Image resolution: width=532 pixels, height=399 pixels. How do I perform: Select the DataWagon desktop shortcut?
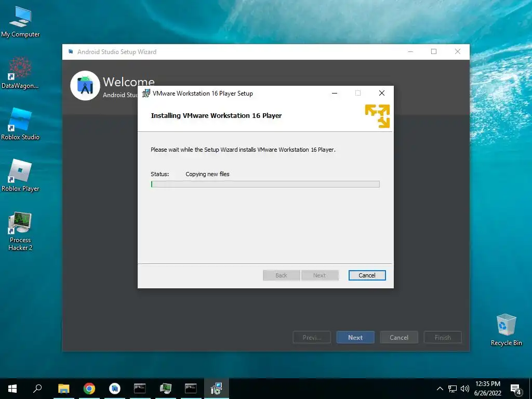pos(20,73)
